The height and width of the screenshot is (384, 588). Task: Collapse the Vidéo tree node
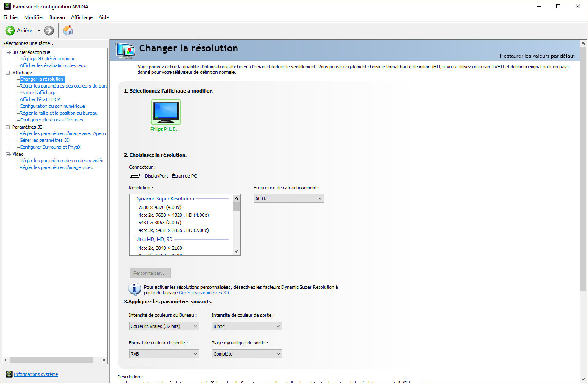(x=8, y=154)
